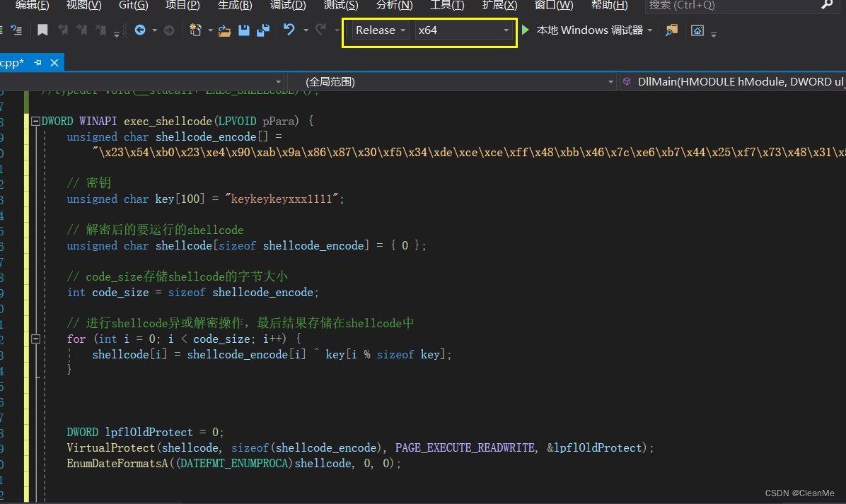
Task: Open the Release configuration dropdown
Action: [380, 30]
